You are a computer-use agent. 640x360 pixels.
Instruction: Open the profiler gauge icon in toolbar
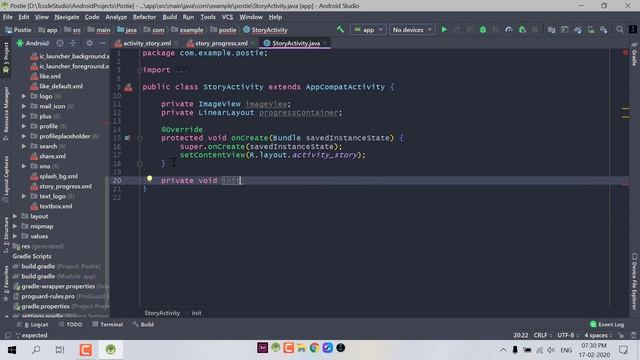(509, 30)
